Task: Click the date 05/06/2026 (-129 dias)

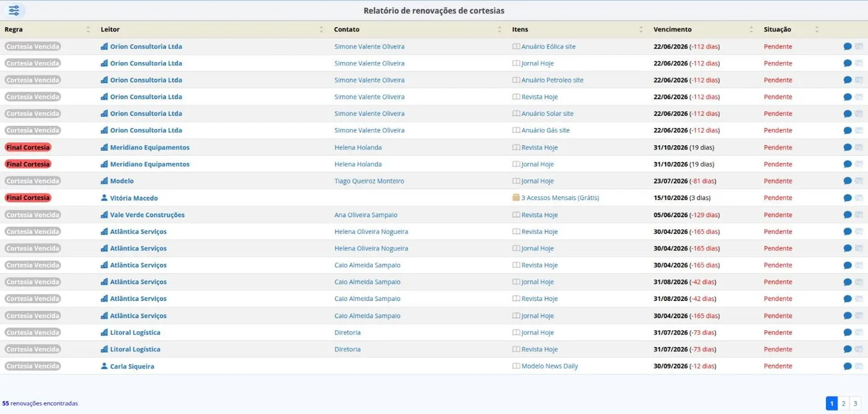Action: click(x=686, y=215)
